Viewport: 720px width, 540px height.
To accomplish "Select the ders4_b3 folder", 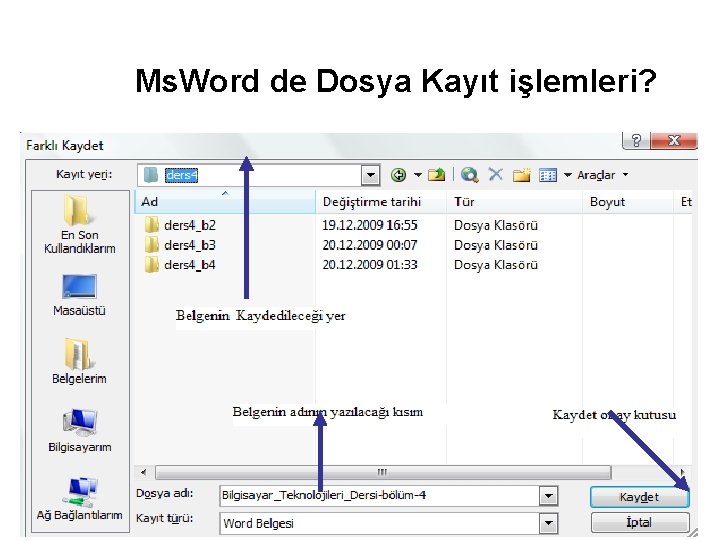I will (180, 245).
